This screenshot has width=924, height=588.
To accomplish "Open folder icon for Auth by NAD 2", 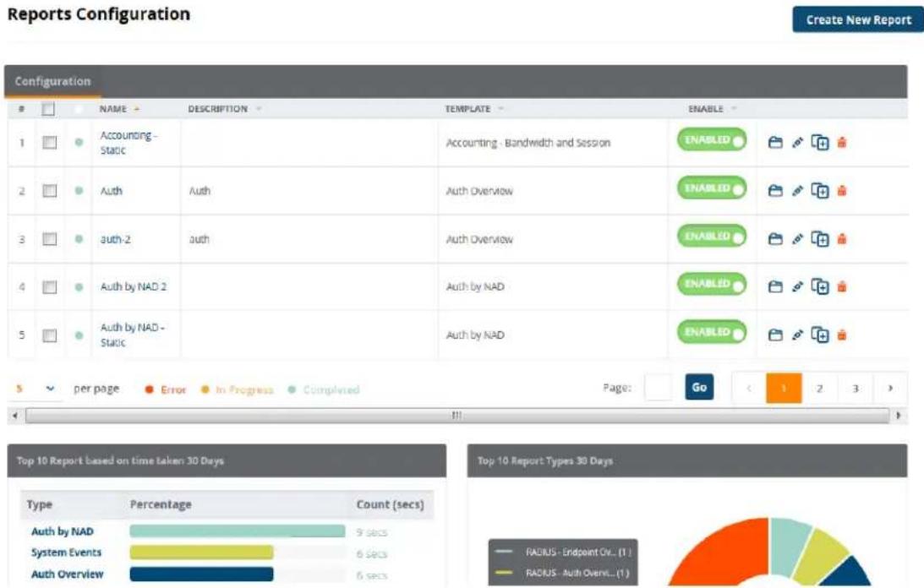I will 775,287.
